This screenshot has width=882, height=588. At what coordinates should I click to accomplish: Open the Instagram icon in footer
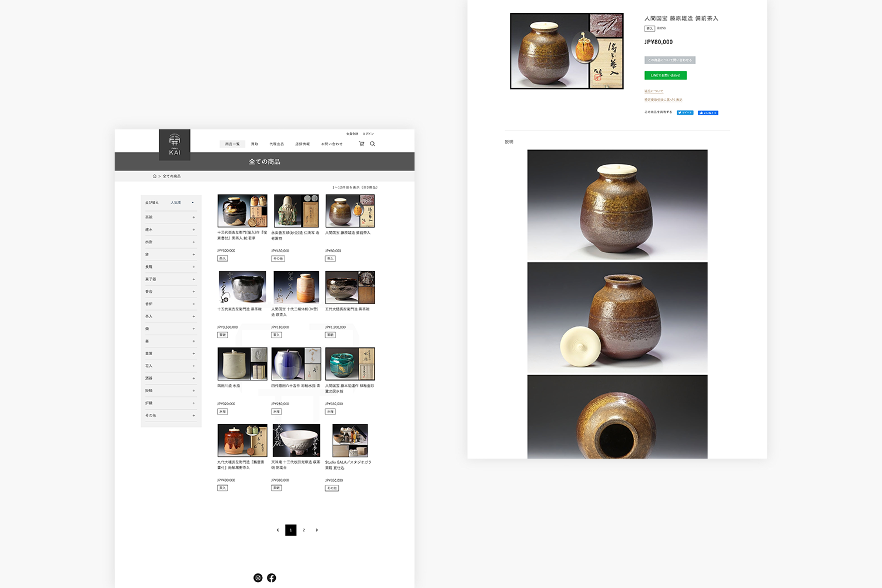258,578
